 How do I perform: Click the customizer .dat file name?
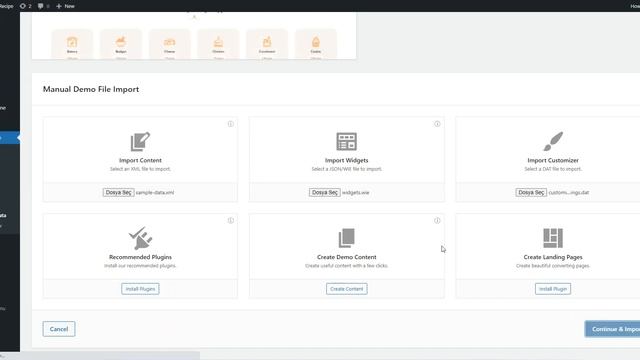click(569, 192)
